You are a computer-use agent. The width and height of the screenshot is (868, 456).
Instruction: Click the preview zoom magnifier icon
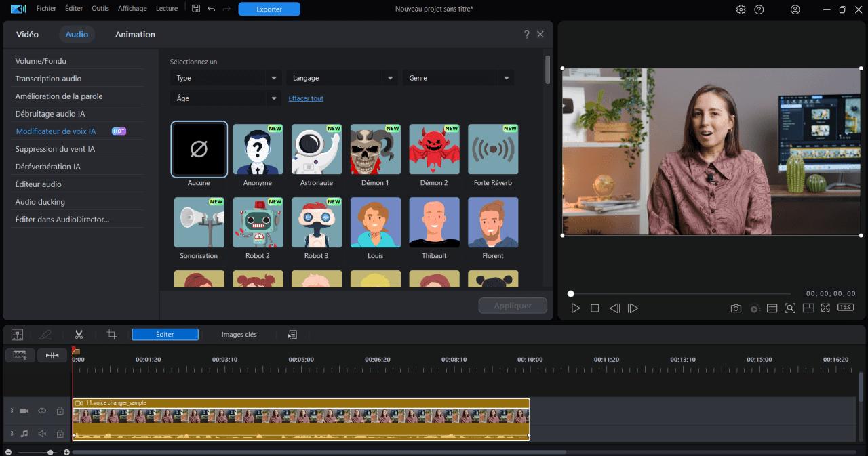[x=790, y=308]
